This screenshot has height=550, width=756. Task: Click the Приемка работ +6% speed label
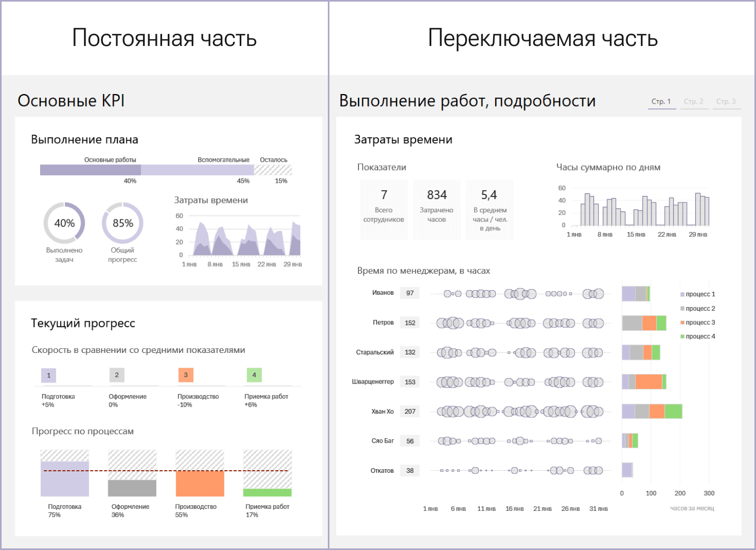[x=266, y=400]
